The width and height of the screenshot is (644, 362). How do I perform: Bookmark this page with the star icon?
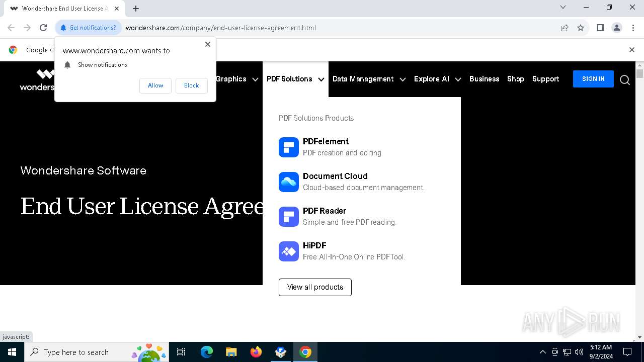(581, 28)
